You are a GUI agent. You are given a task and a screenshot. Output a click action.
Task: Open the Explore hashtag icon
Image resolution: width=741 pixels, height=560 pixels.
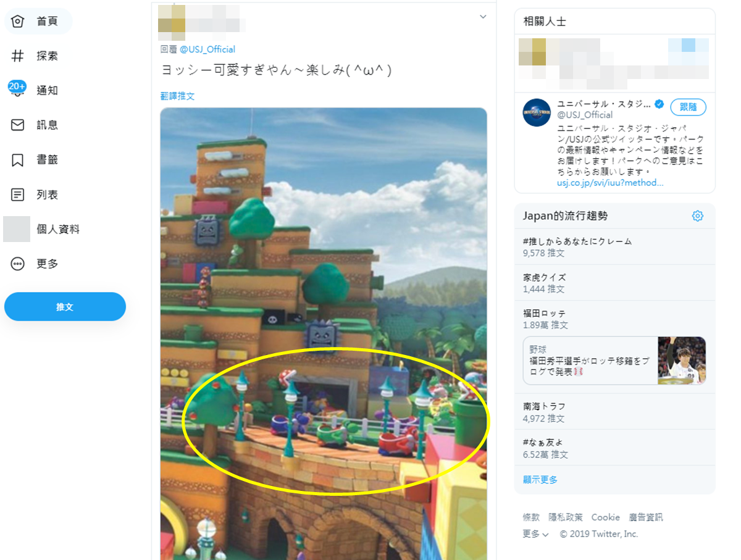[18, 56]
